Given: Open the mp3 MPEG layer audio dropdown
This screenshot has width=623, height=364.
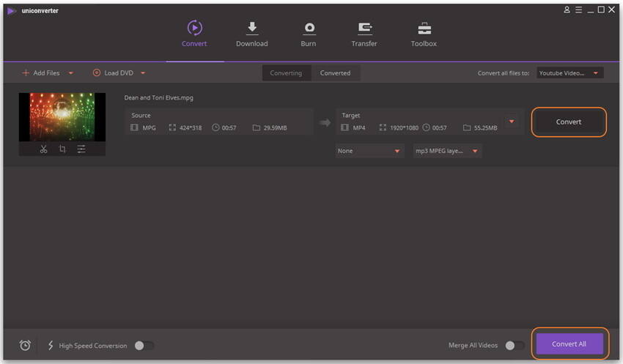Looking at the screenshot, I should [447, 151].
